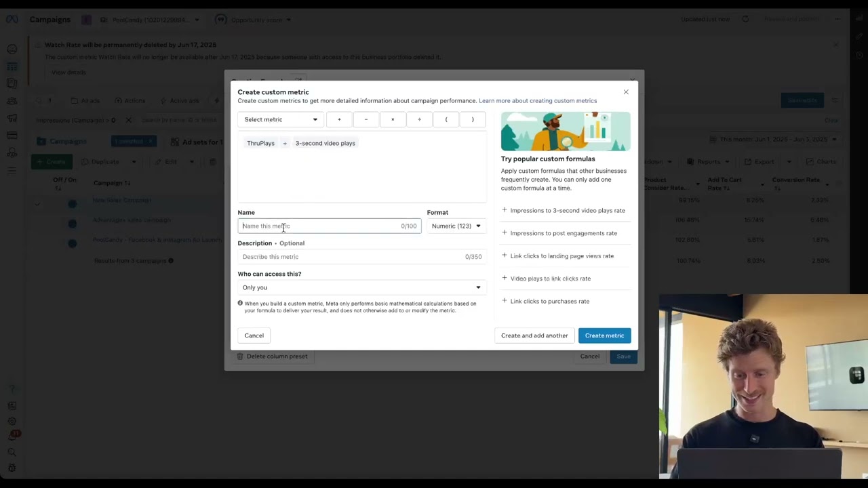Viewport: 868px width, 488px height.
Task: Toggle the Advantage+ sales campaign switch
Action: (x=72, y=223)
